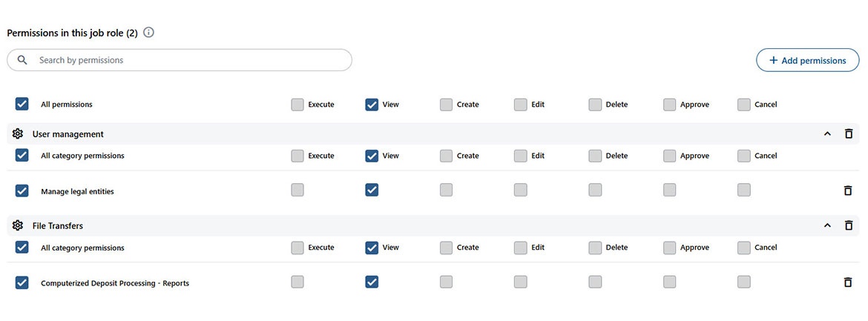Click the File Transfers gear icon
The image size is (868, 321).
18,225
